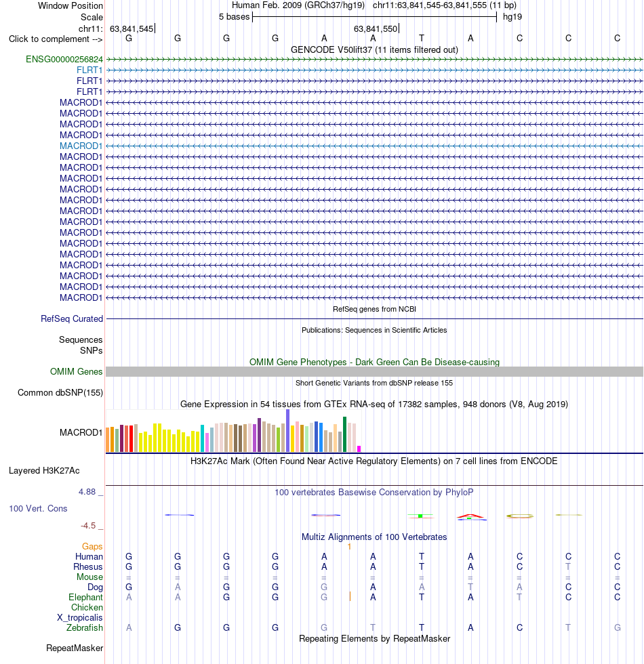The width and height of the screenshot is (644, 664).
Task: Click the orange insertion mark in Elephant row
Action: pos(350,597)
